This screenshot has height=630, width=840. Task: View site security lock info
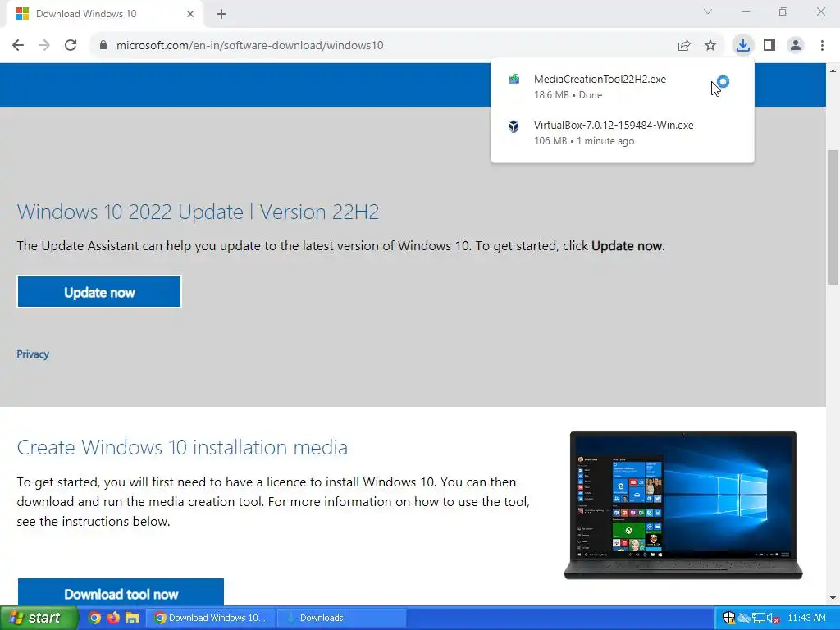tap(103, 46)
